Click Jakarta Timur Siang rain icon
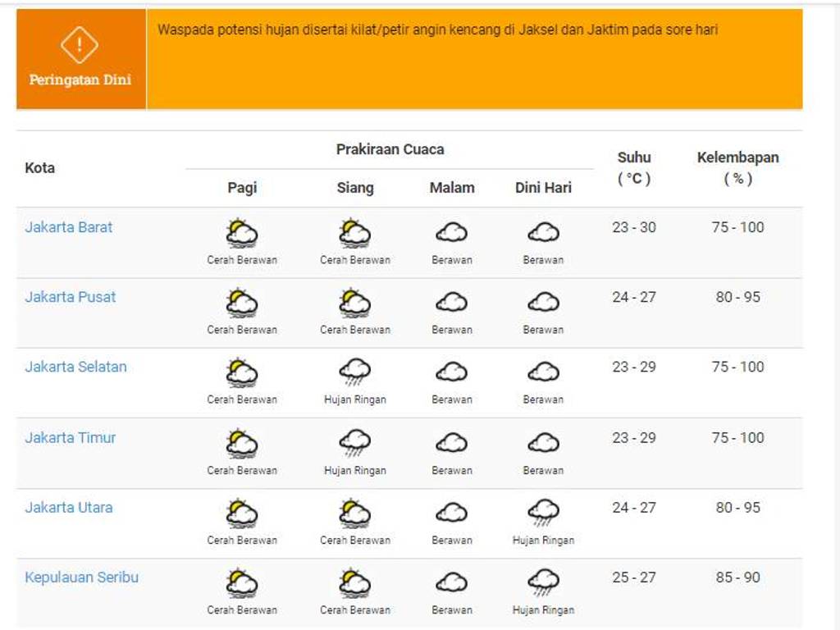 [x=355, y=444]
